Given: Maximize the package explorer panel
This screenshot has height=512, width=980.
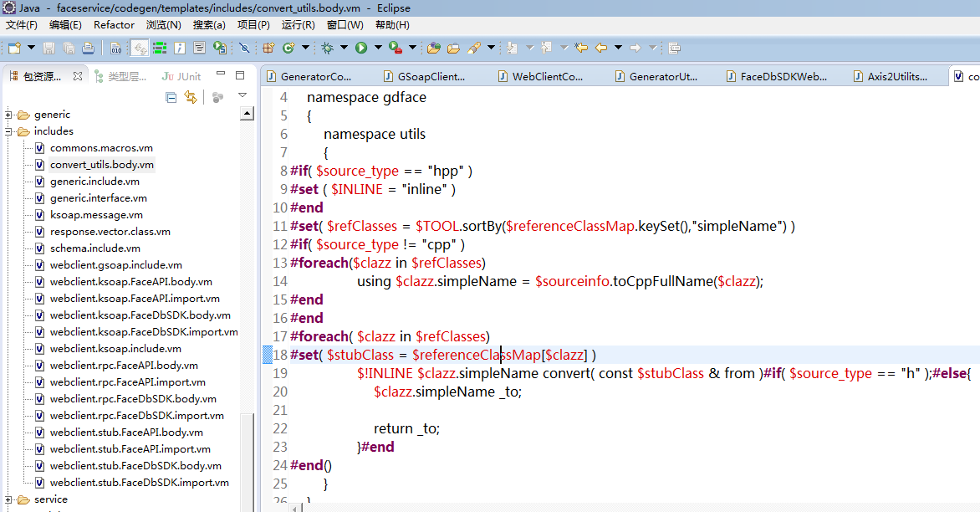Looking at the screenshot, I should point(240,75).
